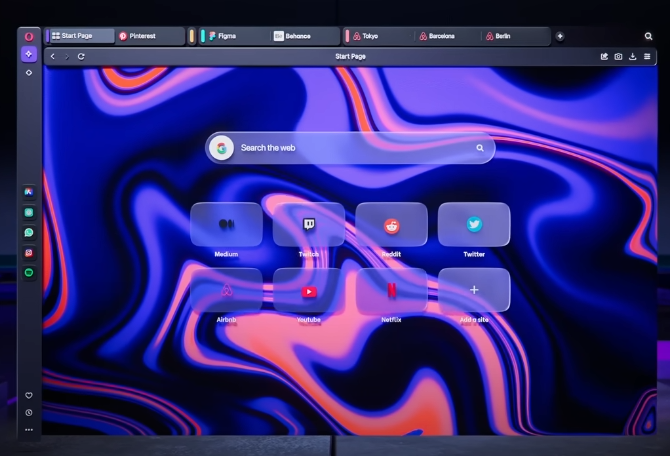The height and width of the screenshot is (456, 670).
Task: Open the Airbnb speed dial tile
Action: 226,290
